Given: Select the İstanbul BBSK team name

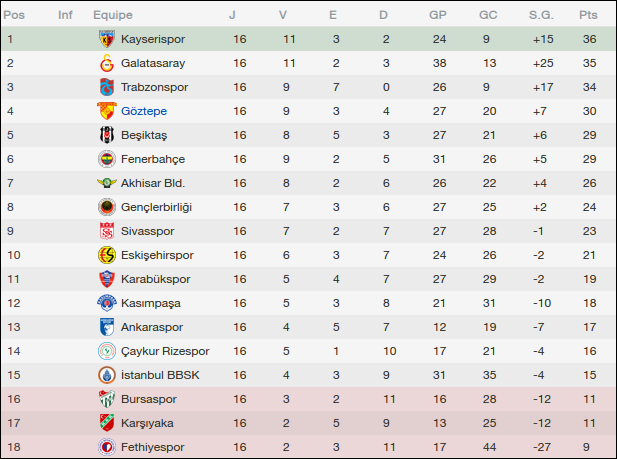Looking at the screenshot, I should pos(156,375).
